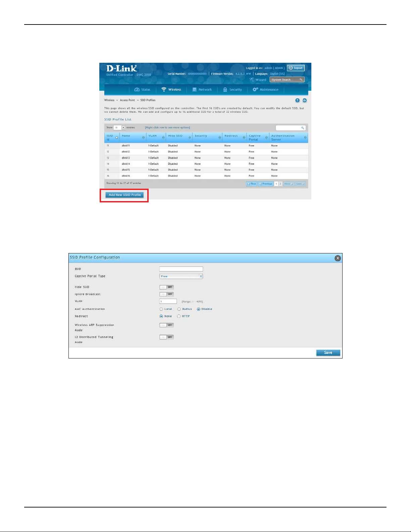The image size is (411, 532).
Task: Select the dlink15 table row
Action: 206,170
